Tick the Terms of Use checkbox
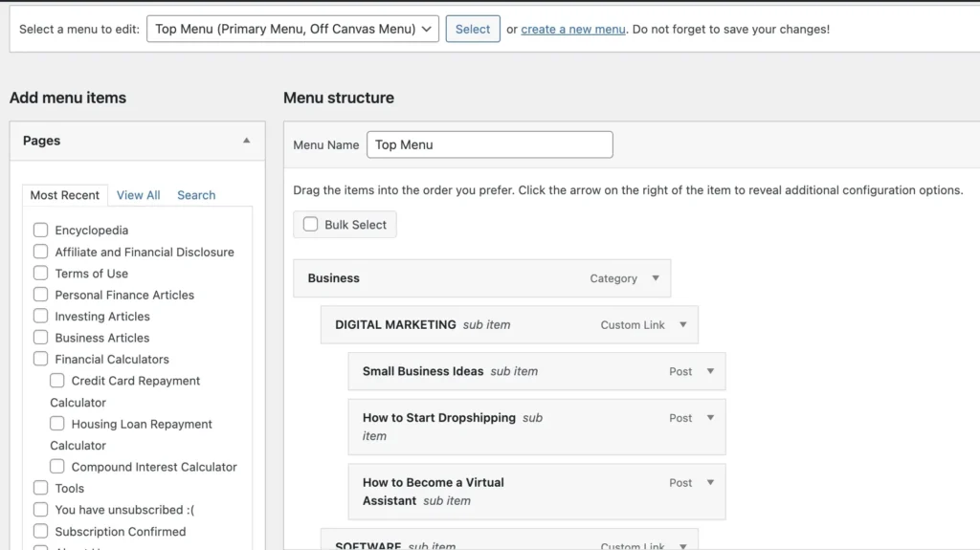The height and width of the screenshot is (550, 980). [40, 274]
